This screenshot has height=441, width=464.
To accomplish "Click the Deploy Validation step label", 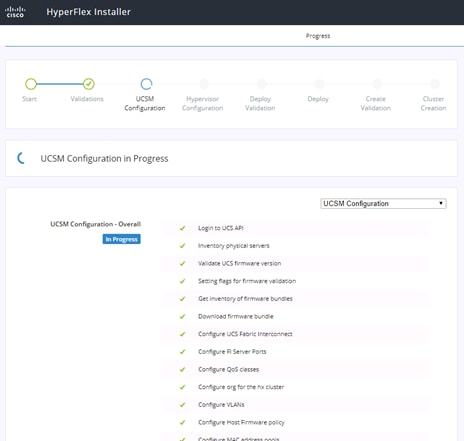I will click(260, 103).
